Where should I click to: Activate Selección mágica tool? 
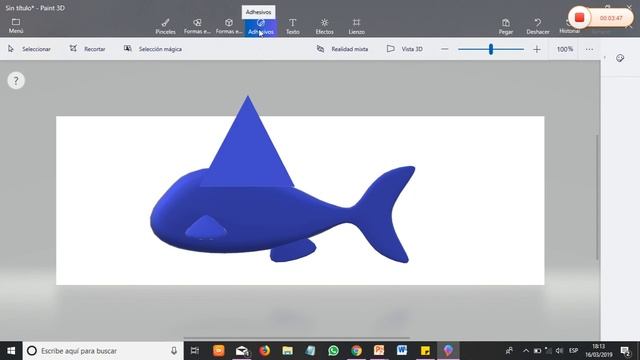click(x=153, y=49)
